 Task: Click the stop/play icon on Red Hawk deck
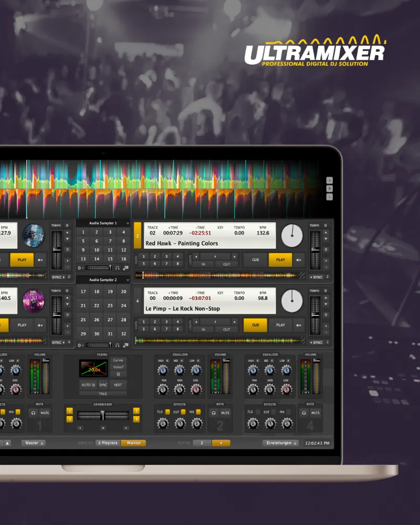[x=299, y=260]
